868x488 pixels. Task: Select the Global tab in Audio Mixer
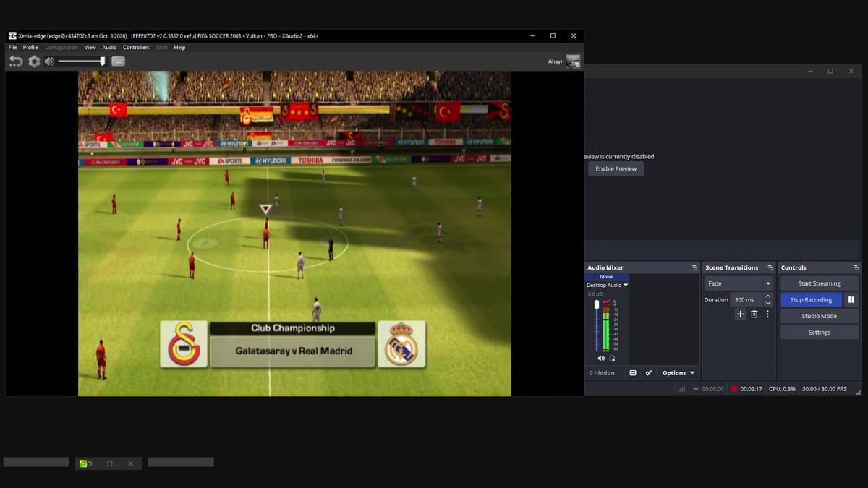coord(606,277)
